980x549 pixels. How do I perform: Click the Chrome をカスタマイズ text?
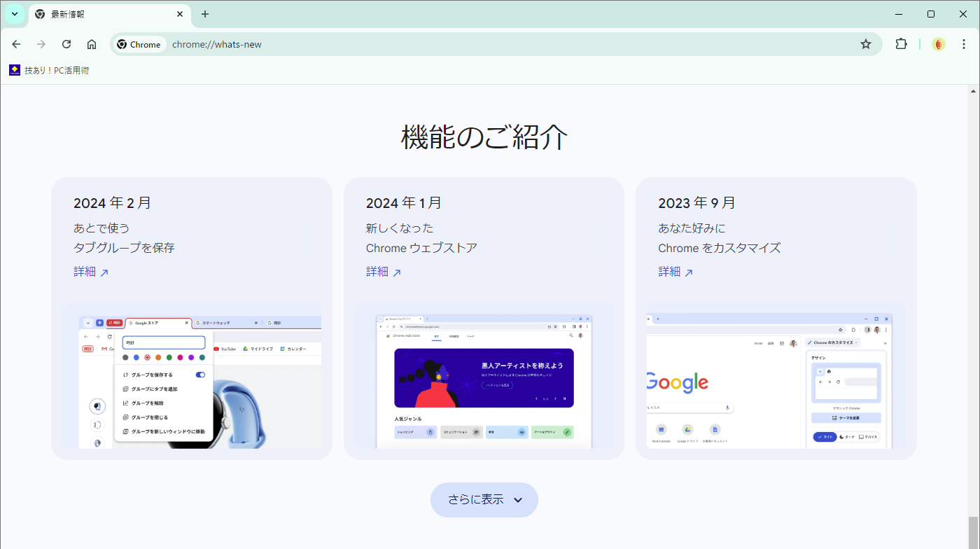(x=719, y=248)
